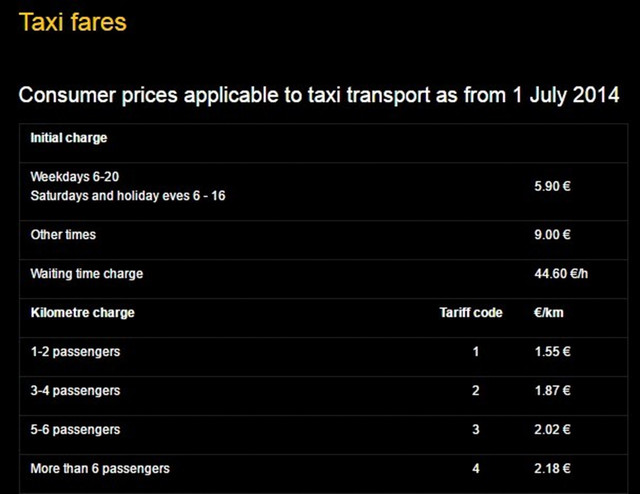Click the "Kilometre charge" header
Screen dimensions: 640x494
tap(82, 313)
